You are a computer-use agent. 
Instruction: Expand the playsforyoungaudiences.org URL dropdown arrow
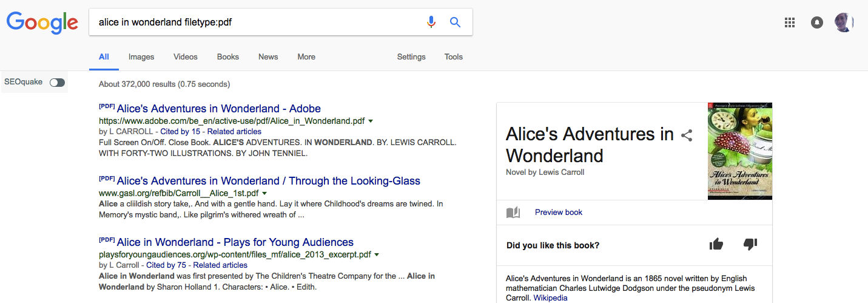click(x=377, y=254)
